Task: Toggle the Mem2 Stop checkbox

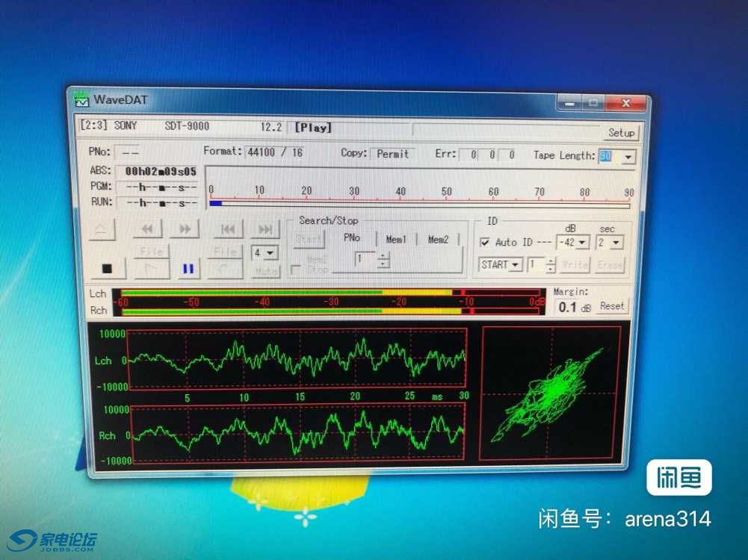Action: click(x=295, y=270)
